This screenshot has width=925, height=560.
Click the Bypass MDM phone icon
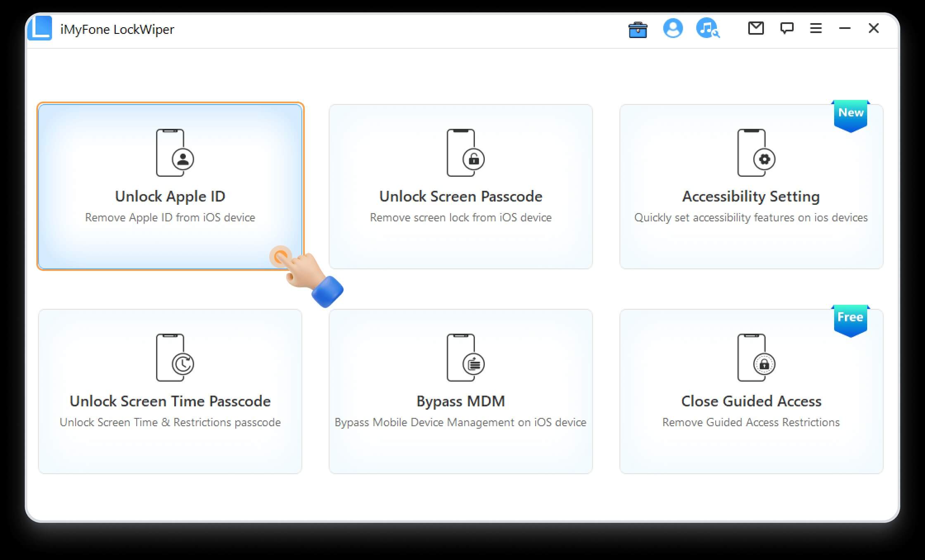pyautogui.click(x=465, y=357)
